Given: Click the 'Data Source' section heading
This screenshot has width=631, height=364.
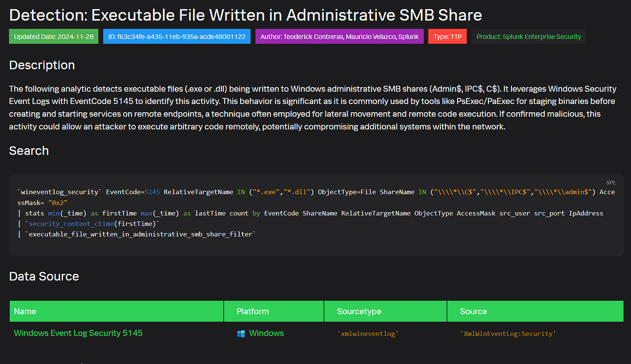Looking at the screenshot, I should (x=44, y=276).
